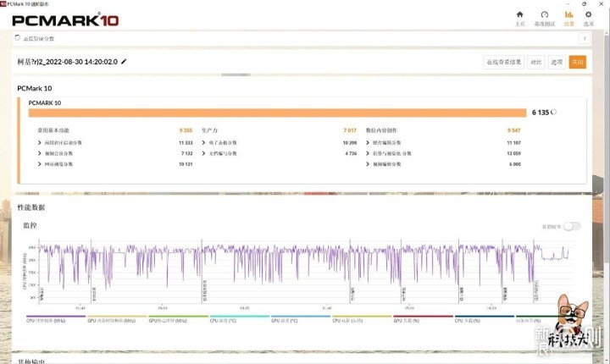
Task: Minimize the PCMark 10 window
Action: (568, 3)
